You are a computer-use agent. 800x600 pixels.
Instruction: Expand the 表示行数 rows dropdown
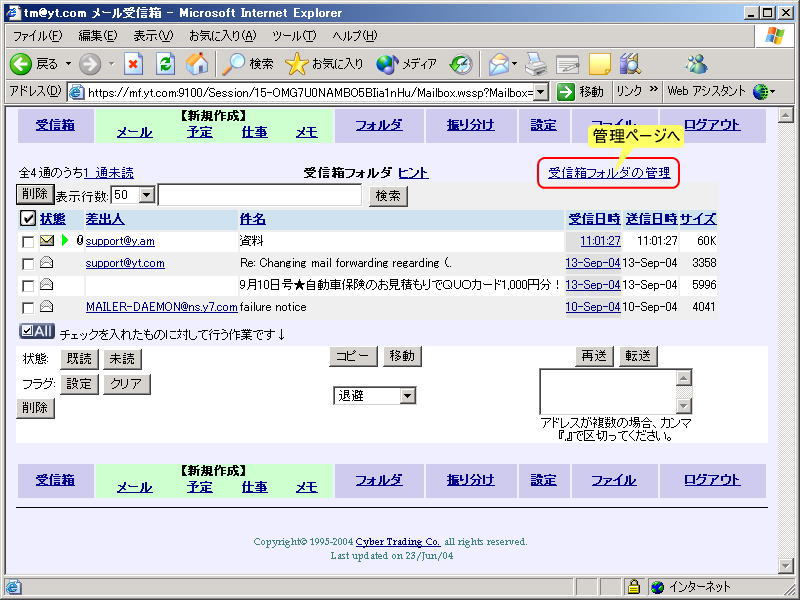[147, 195]
